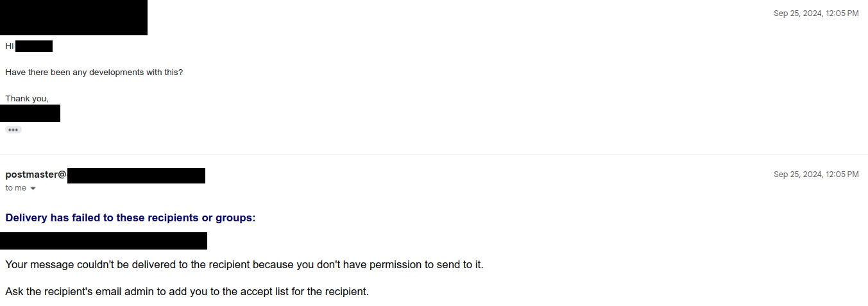
Task: Click "Have there been any developments" text
Action: click(94, 72)
